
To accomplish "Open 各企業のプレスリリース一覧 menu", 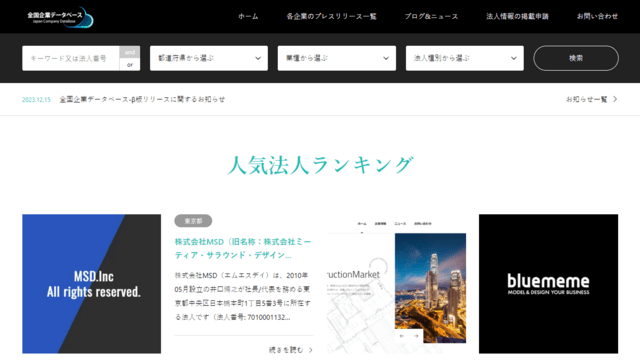I will [331, 16].
